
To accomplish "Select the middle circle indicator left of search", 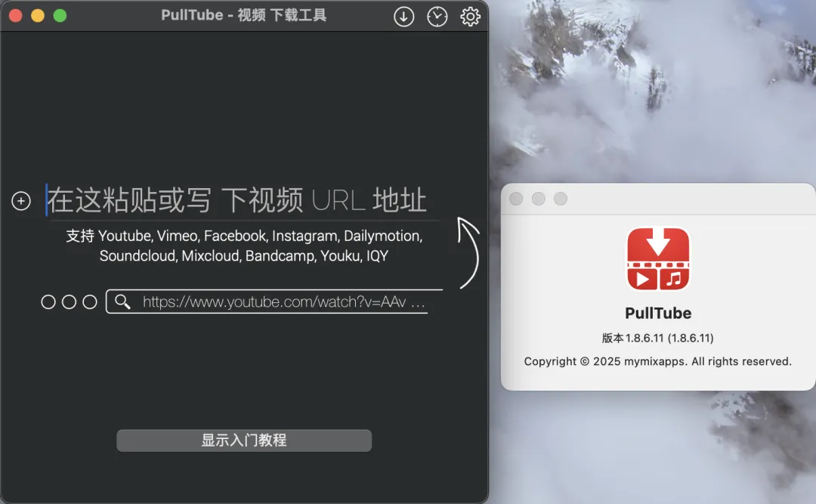I will (69, 302).
